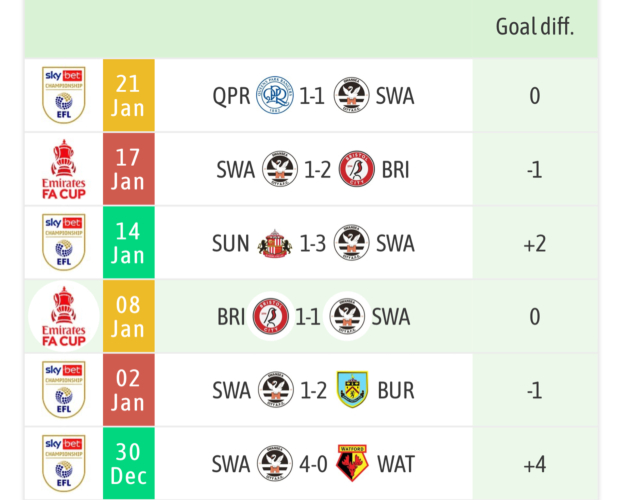Open the SUN 1-3 SWA match score

pyautogui.click(x=313, y=243)
